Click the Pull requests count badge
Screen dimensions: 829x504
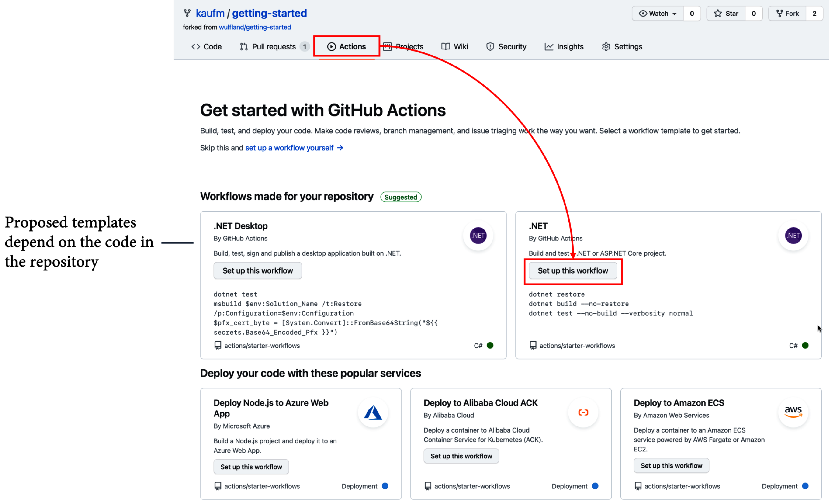coord(305,46)
